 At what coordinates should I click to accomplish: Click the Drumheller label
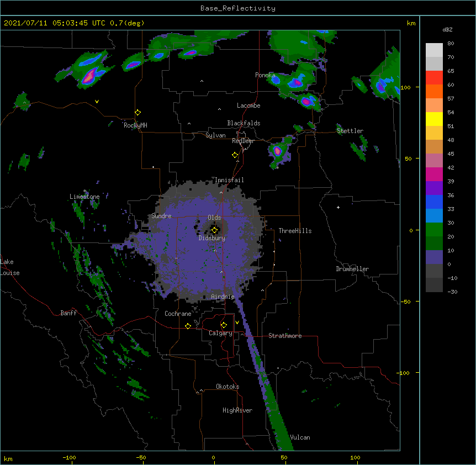(352, 269)
